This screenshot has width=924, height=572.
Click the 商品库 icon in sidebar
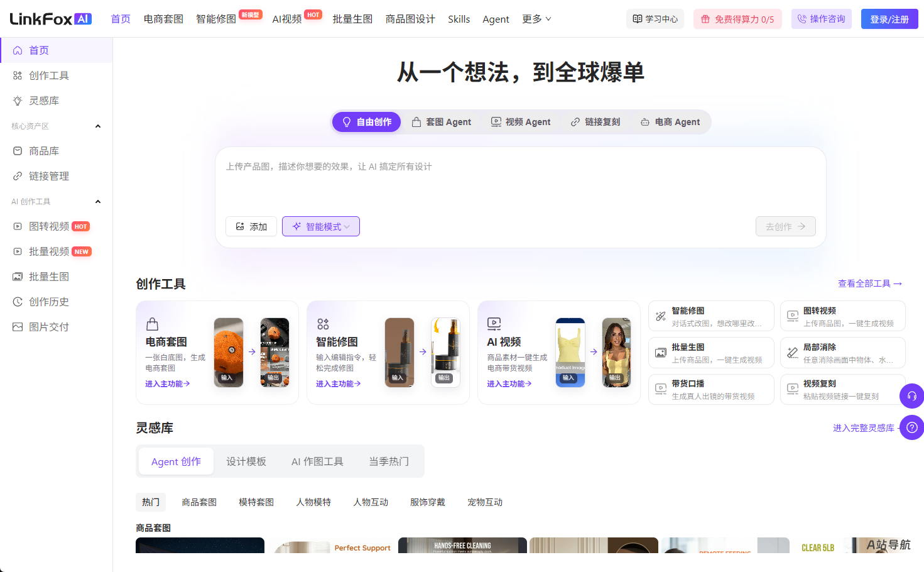coord(18,151)
